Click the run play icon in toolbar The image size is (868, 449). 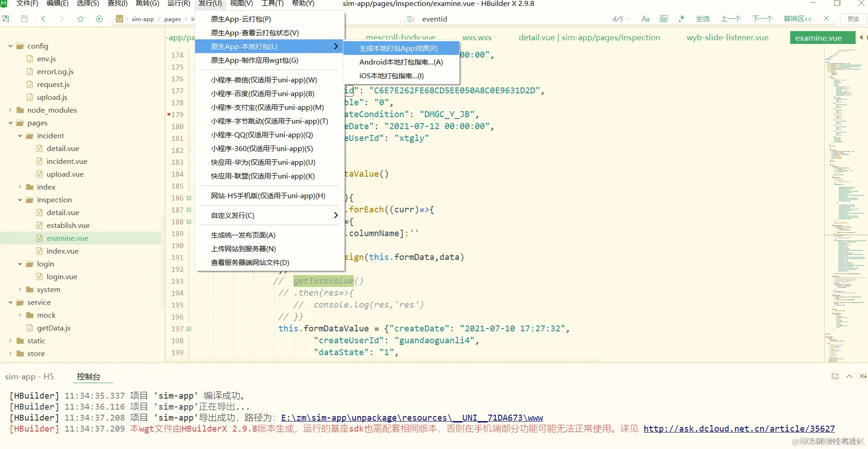[x=99, y=19]
